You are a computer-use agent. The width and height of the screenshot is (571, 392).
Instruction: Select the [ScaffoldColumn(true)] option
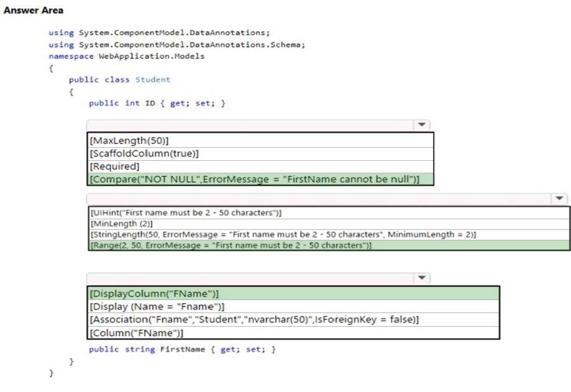tap(260, 153)
